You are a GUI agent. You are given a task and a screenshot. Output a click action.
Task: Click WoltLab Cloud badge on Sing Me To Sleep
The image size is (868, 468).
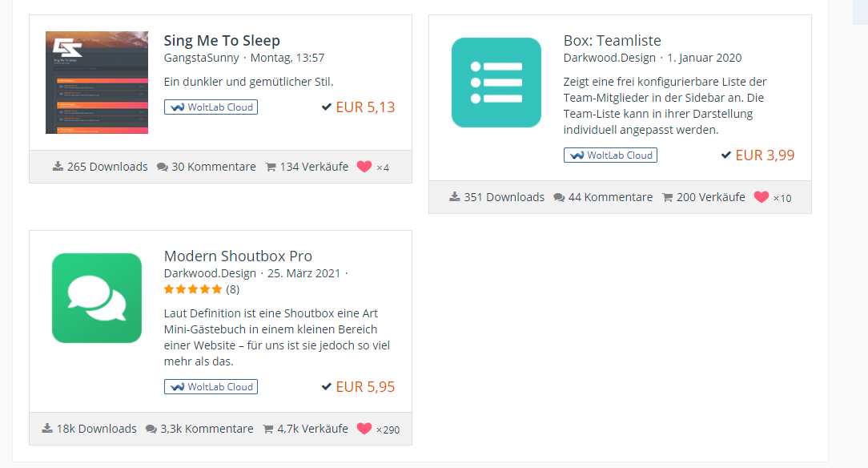pyautogui.click(x=211, y=107)
